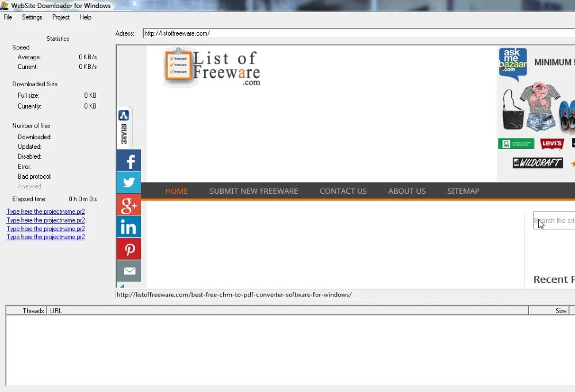The image size is (575, 392).
Task: Click the Adress URL input field
Action: click(x=359, y=33)
